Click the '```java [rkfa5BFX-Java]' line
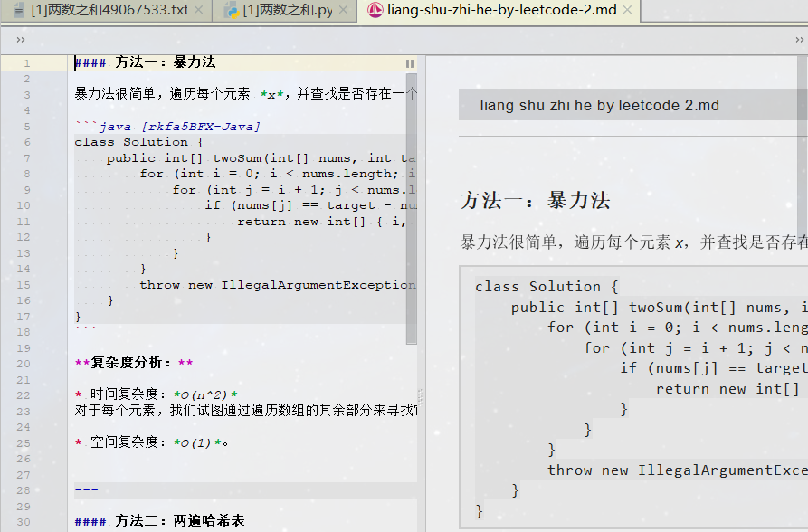This screenshot has width=808, height=532. (x=167, y=127)
